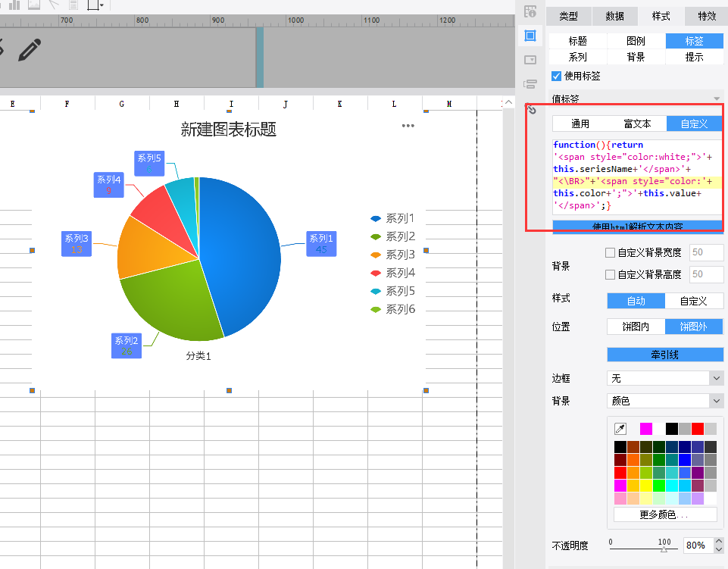Enable 自定义背景宽度 checkbox
The height and width of the screenshot is (569, 728).
[x=610, y=252]
